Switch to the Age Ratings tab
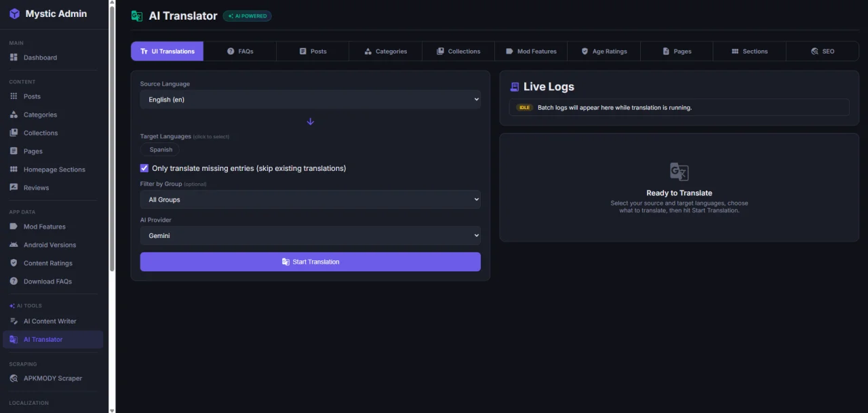Screen dimensions: 868x413 pos(604,52)
